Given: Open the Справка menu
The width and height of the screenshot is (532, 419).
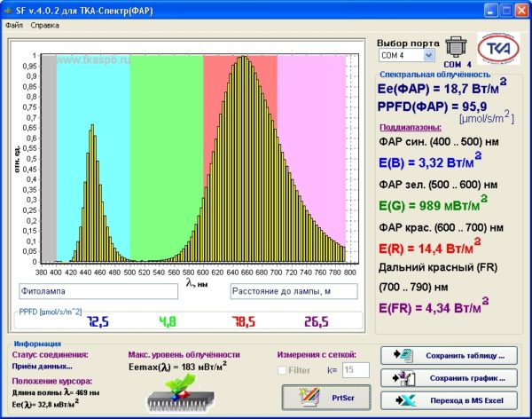Looking at the screenshot, I should [x=45, y=25].
